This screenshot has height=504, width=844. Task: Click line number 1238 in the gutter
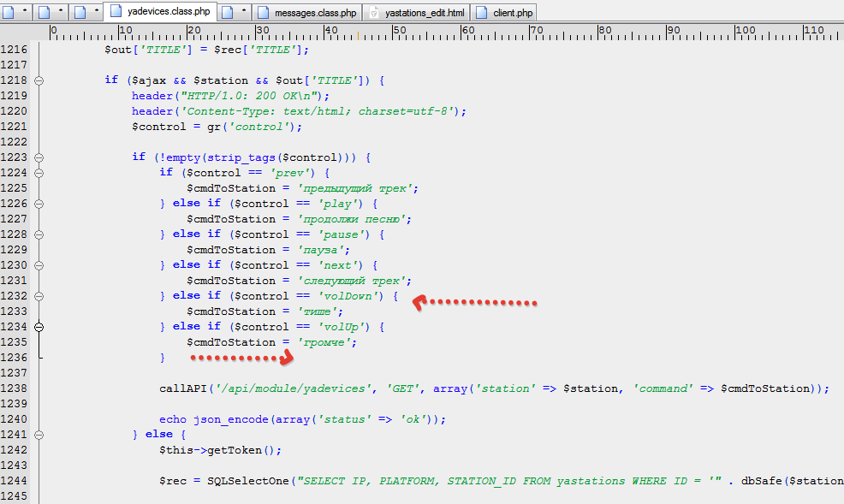(x=14, y=388)
